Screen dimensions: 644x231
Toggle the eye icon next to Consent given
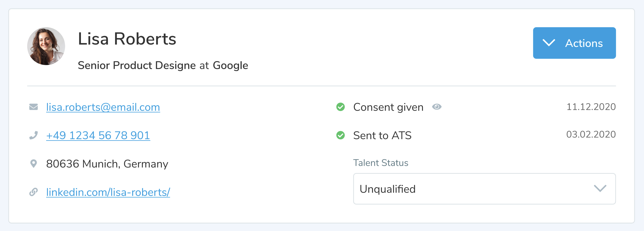[437, 107]
